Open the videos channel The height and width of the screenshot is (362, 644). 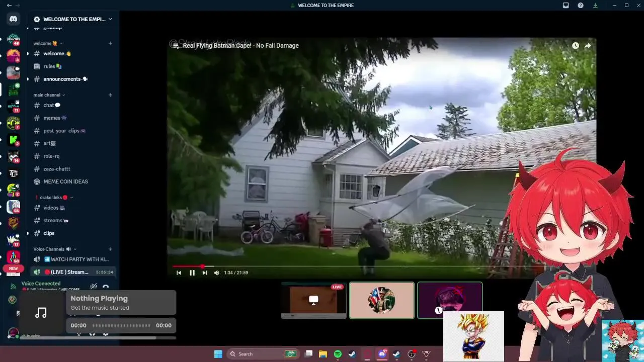73,208
